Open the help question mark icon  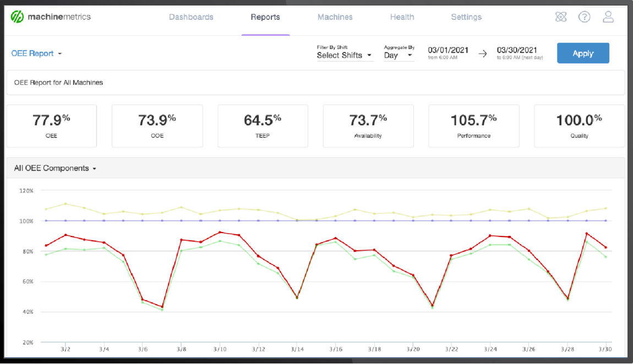[x=584, y=17]
